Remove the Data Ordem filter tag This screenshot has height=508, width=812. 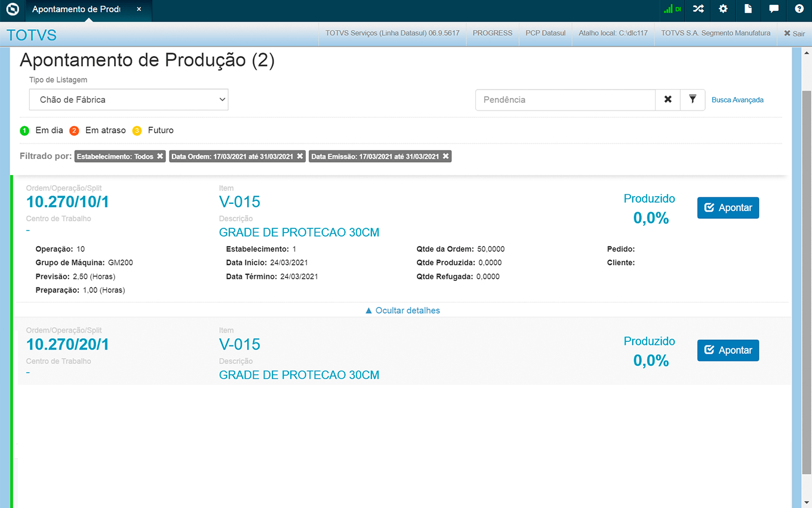pos(300,157)
